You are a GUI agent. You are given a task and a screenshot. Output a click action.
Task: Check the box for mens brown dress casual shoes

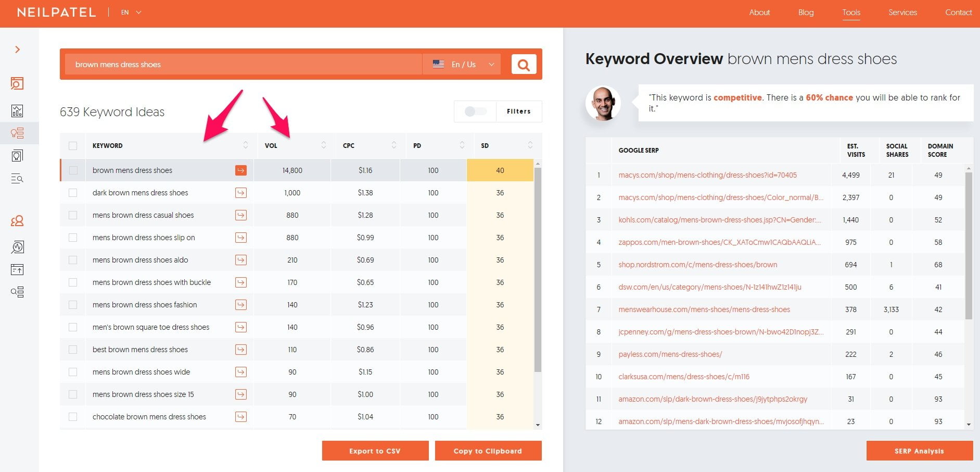pyautogui.click(x=73, y=215)
